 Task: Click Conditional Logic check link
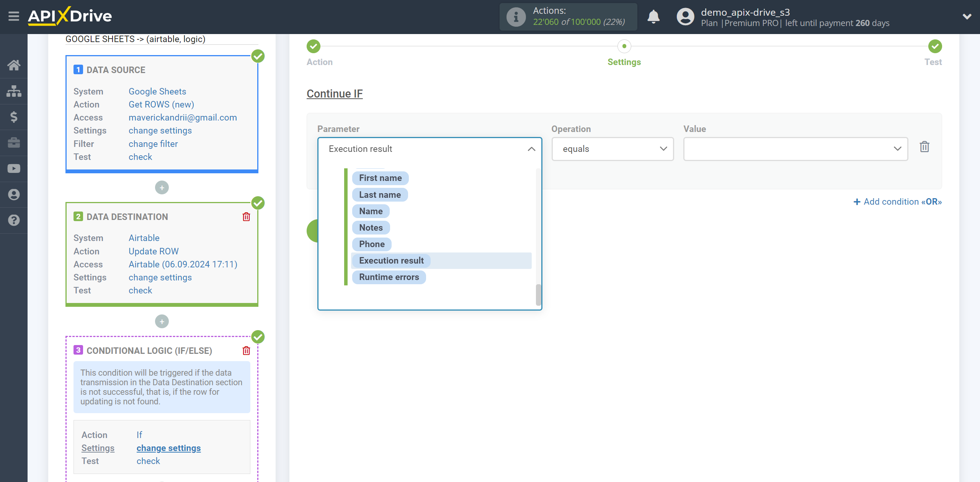(148, 461)
